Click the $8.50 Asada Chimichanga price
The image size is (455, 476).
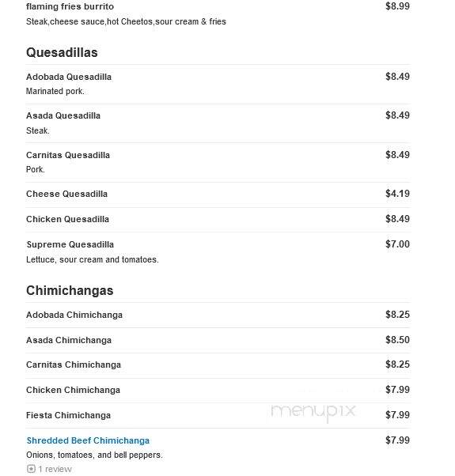point(397,340)
